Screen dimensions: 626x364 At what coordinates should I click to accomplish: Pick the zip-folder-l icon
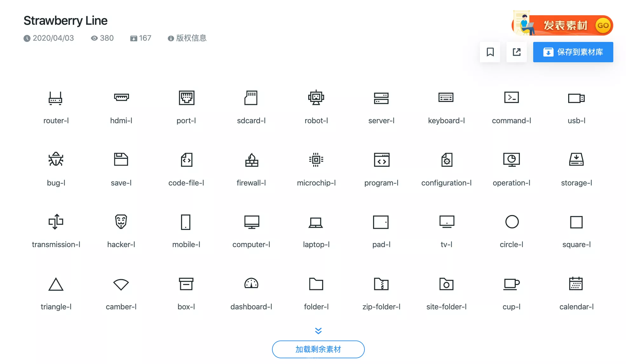pyautogui.click(x=381, y=284)
